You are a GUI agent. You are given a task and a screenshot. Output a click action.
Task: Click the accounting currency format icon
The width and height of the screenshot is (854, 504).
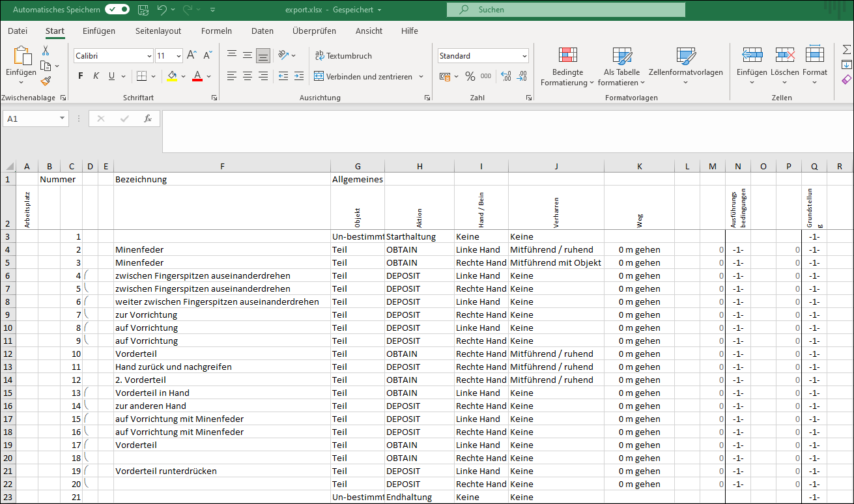[445, 76]
